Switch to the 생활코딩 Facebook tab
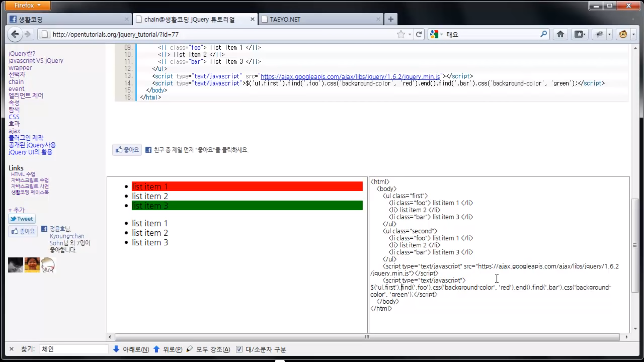Screen dimensions: 644x362 coord(30,19)
